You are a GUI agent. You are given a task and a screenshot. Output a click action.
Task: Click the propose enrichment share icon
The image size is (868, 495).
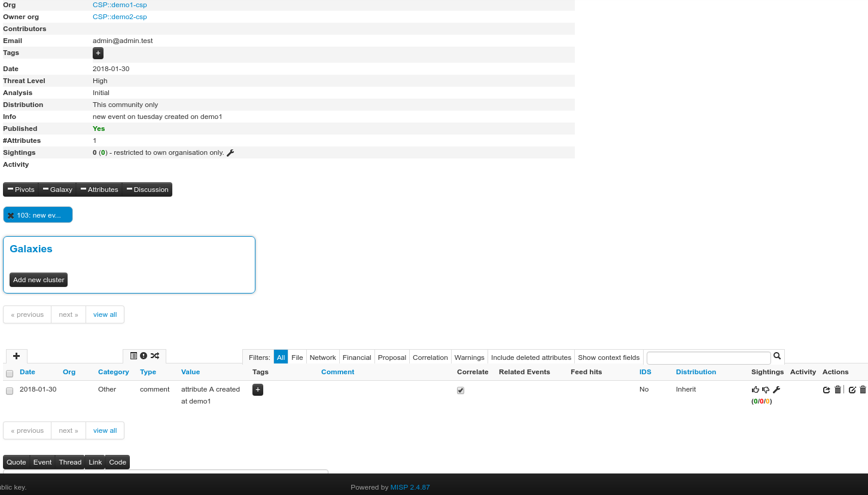click(x=827, y=390)
